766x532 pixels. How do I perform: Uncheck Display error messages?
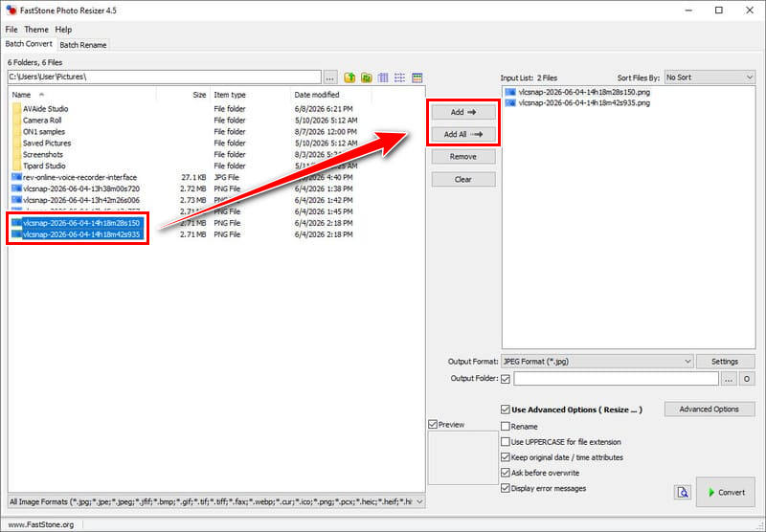(x=506, y=488)
